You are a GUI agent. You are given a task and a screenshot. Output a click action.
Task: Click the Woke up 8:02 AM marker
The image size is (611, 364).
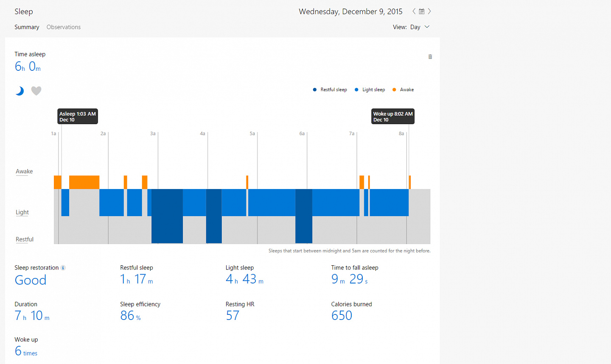[393, 117]
